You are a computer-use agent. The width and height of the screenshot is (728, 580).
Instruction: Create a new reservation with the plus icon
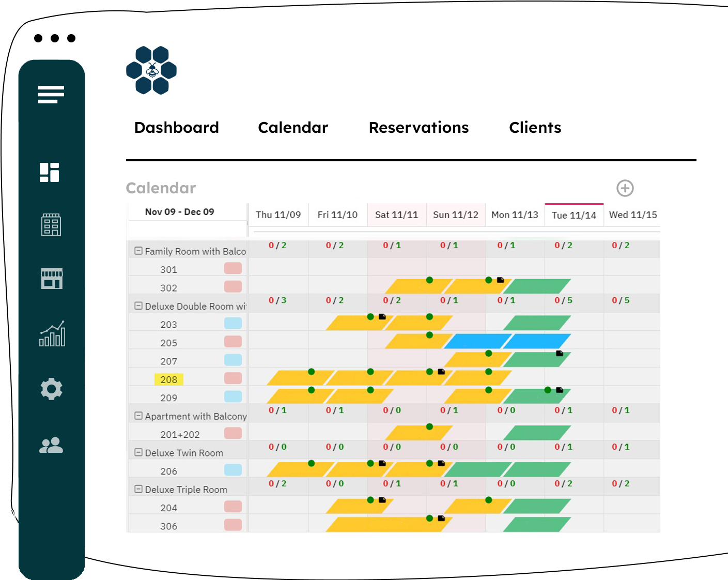coord(625,188)
